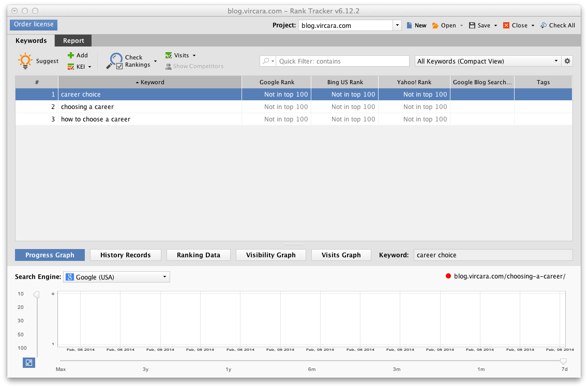Viewport: 588px width, 388px height.
Task: Open the Search Engine Google (USA) dropdown
Action: 117,277
